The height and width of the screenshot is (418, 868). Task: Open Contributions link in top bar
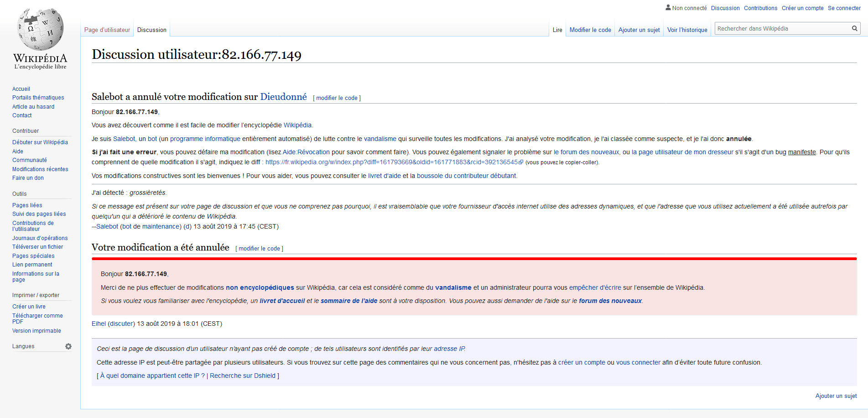click(x=761, y=8)
